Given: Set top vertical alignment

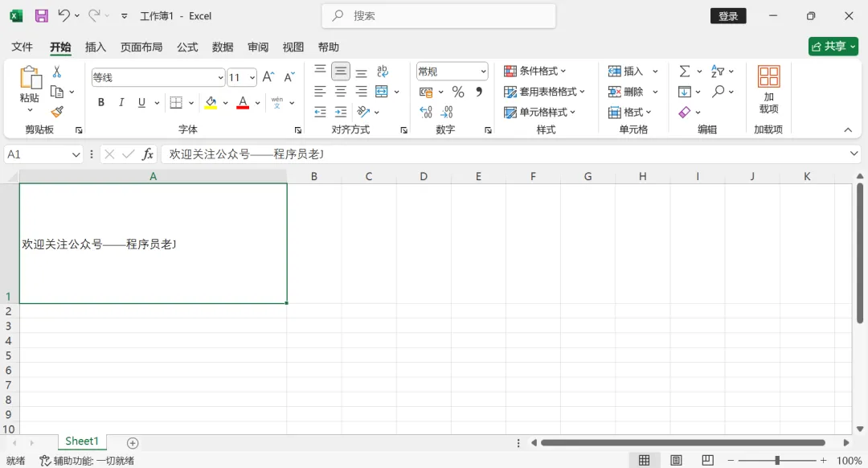Looking at the screenshot, I should (320, 70).
